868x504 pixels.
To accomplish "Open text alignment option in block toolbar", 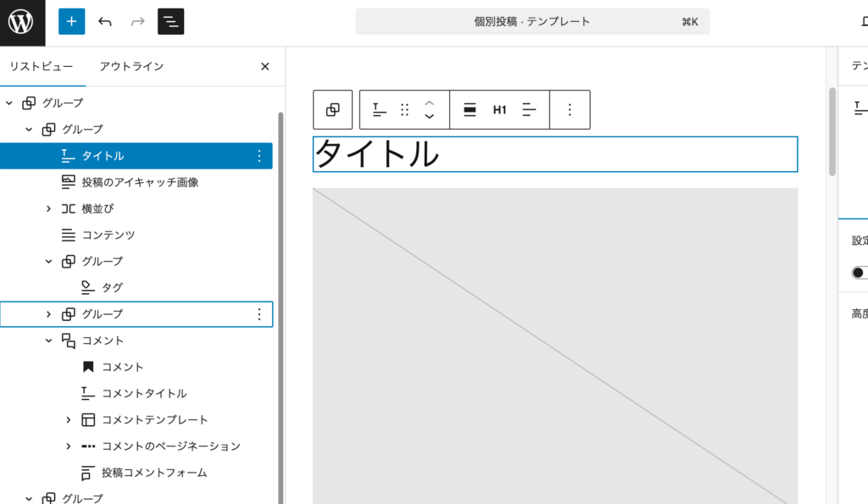I will [529, 110].
